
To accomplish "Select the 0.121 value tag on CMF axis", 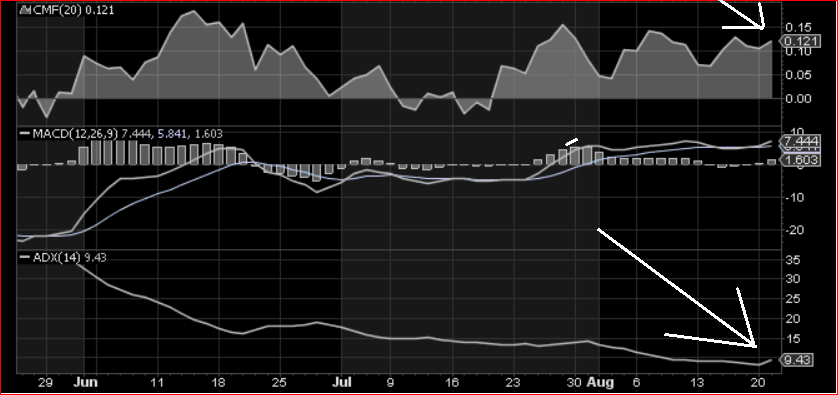I will [x=800, y=41].
